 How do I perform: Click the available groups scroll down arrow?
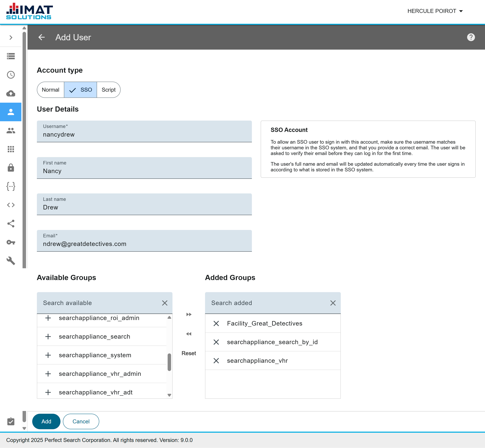[x=169, y=395]
